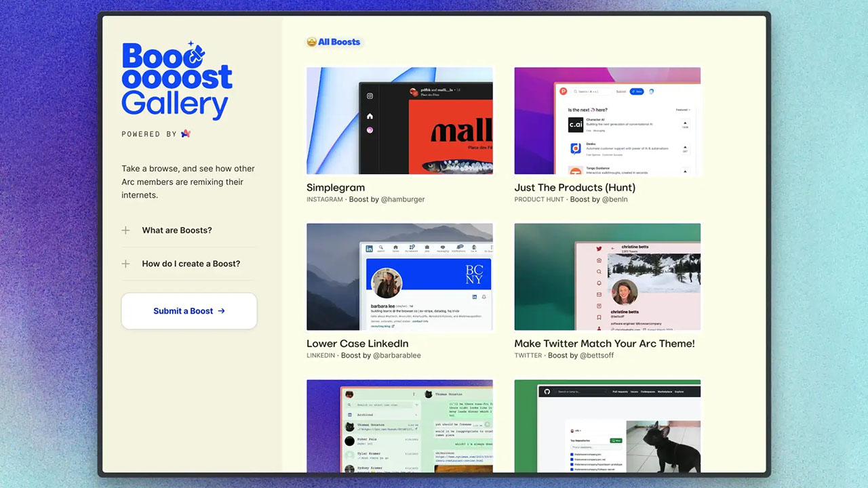Viewport: 868px width, 488px height.
Task: Open the Lower Case LinkedIn title
Action: 357,344
